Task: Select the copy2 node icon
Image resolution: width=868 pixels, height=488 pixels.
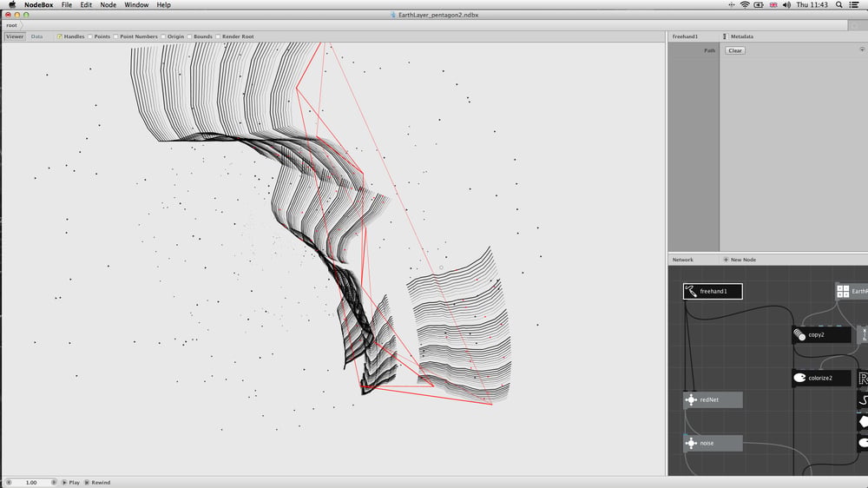Action: point(799,334)
